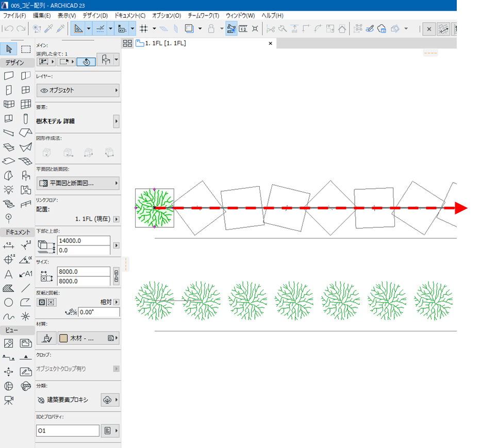Select the Mesh tool
This screenshot has width=481, height=448.
pyautogui.click(x=26, y=161)
